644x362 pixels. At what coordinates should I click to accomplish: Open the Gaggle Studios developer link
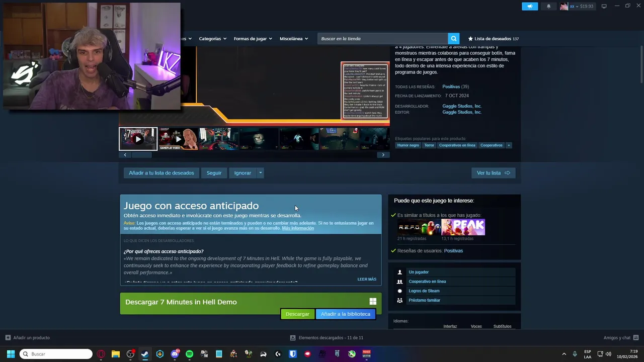click(462, 106)
